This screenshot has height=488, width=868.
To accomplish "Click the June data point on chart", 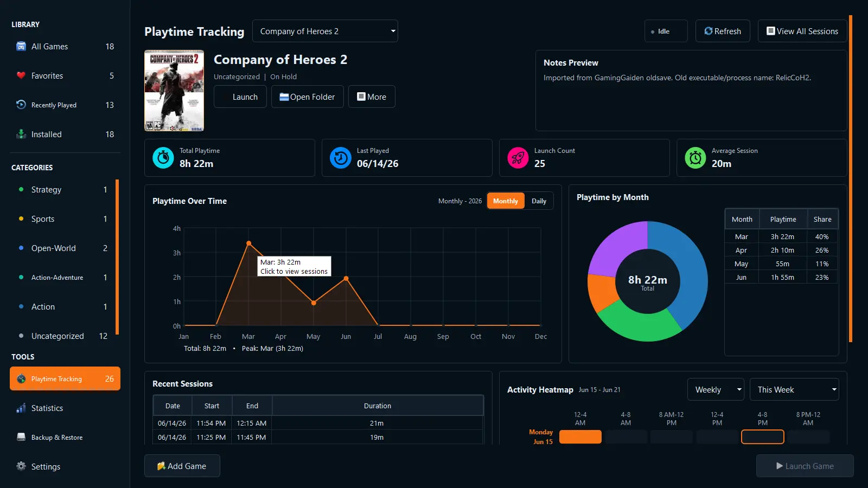I will pos(346,279).
